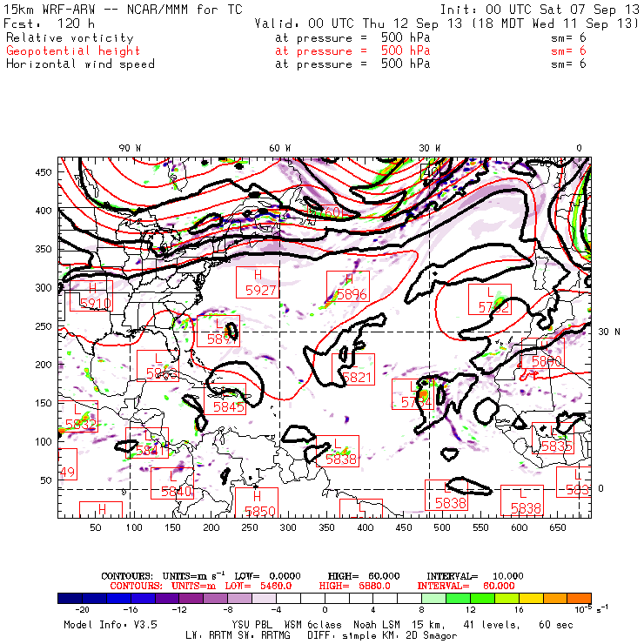Choose the yellow swatch right of the 16 tick
Image resolution: width=644 pixels, height=644 pixels.
[x=531, y=598]
